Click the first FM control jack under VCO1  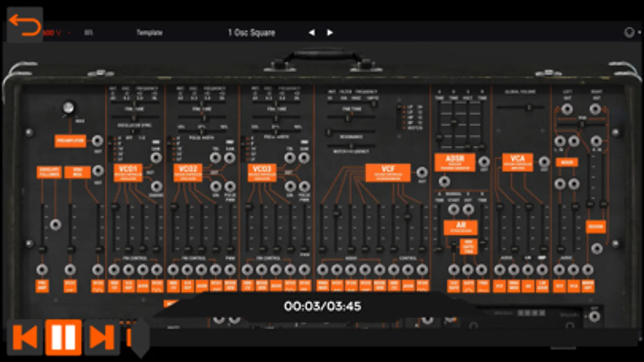pyautogui.click(x=114, y=270)
